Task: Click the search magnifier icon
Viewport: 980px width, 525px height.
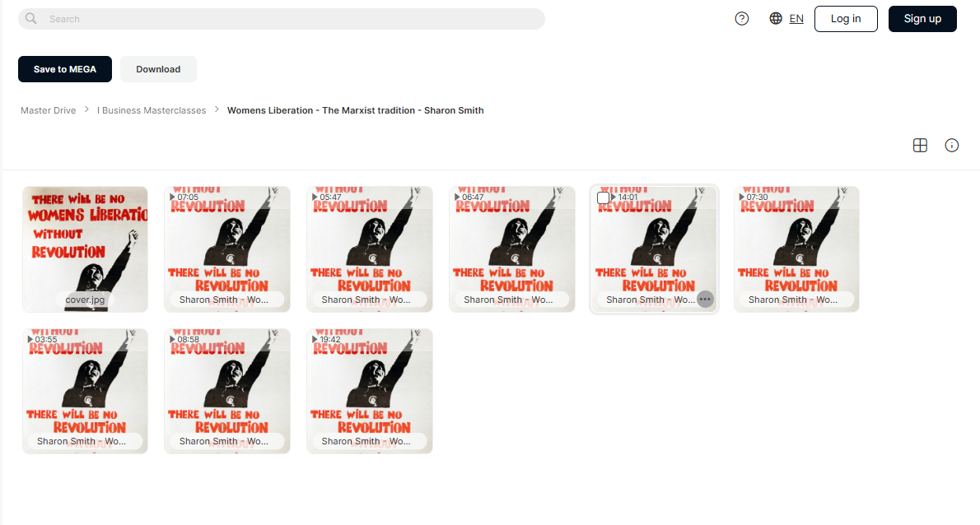Action: pos(30,19)
